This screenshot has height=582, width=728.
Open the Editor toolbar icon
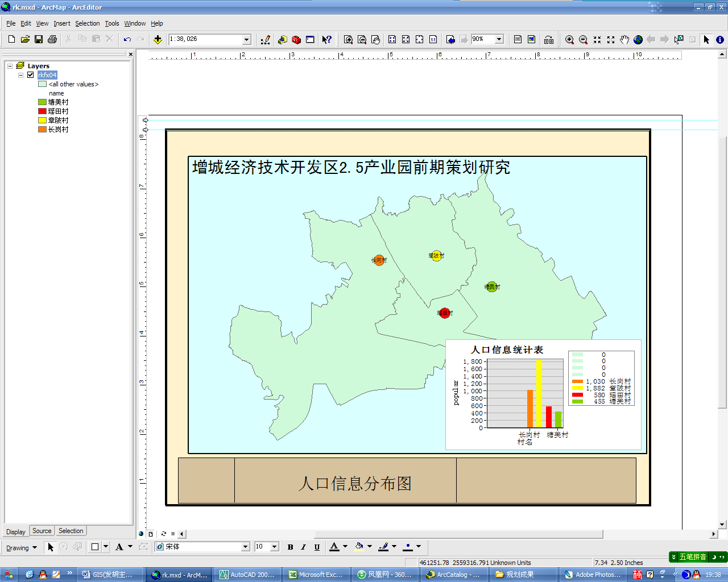click(x=266, y=39)
